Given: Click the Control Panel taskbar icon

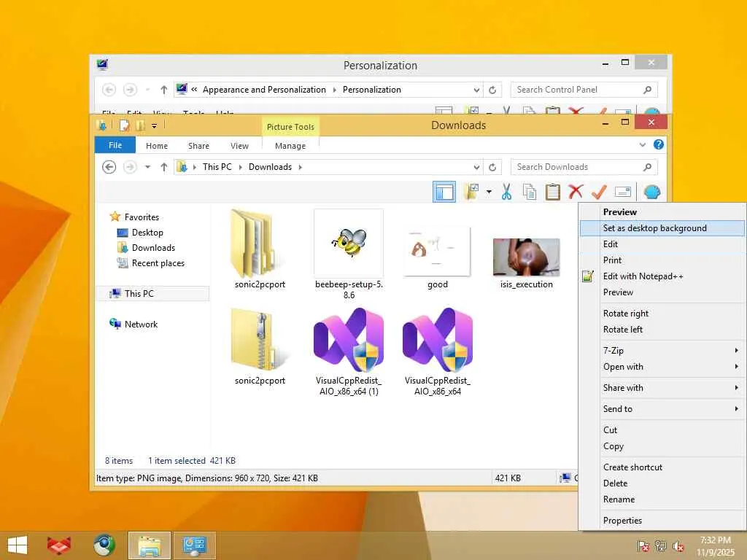Looking at the screenshot, I should [x=194, y=545].
